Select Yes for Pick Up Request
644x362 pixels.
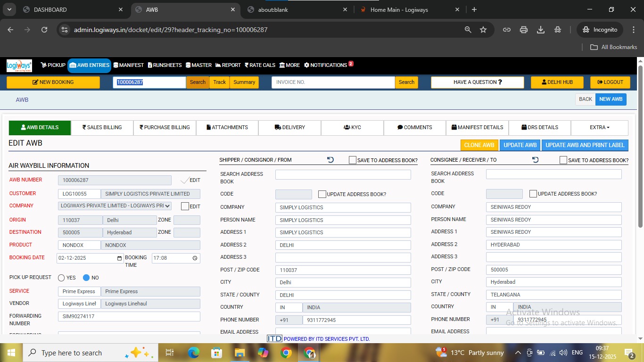coord(61,278)
